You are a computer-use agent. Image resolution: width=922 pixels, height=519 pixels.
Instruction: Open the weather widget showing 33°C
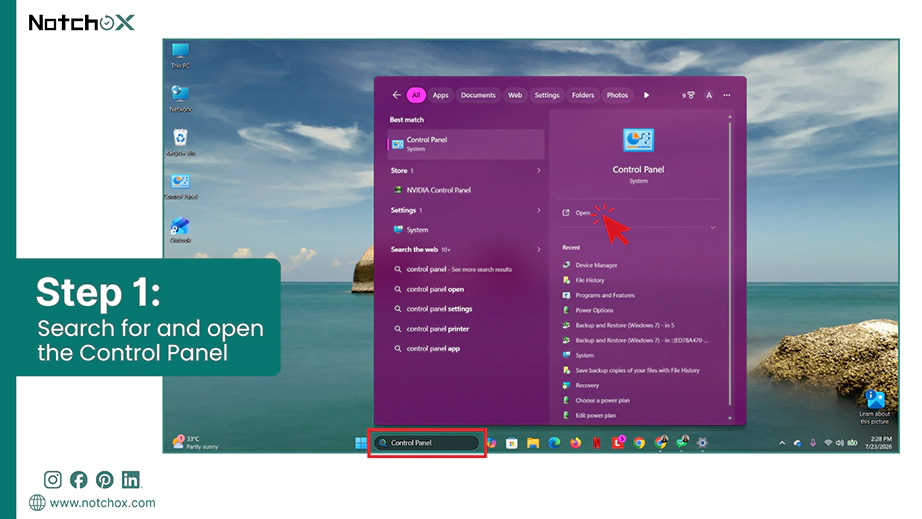click(195, 443)
